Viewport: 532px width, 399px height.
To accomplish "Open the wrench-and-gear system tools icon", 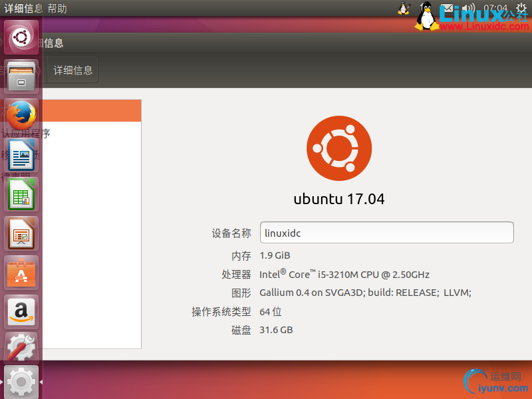I will (21, 347).
